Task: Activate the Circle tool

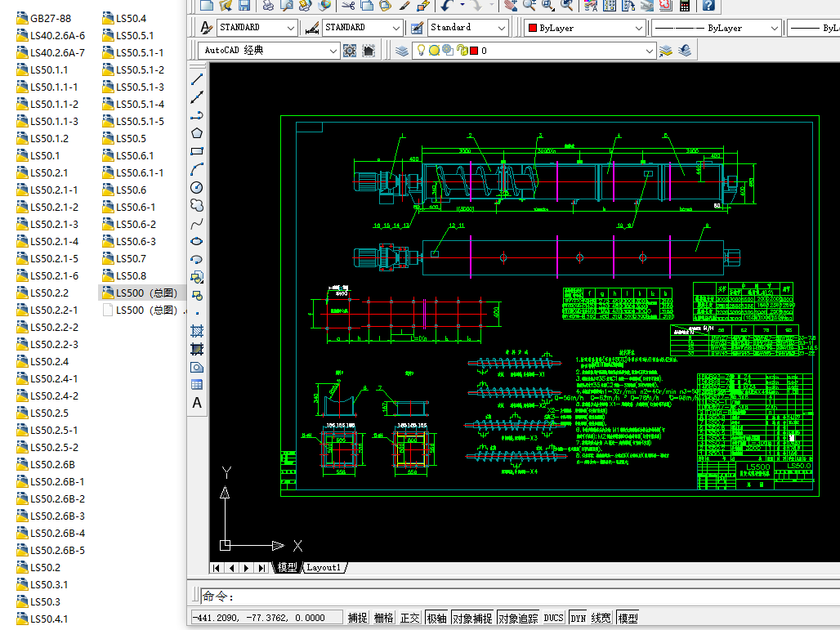Action: [197, 187]
